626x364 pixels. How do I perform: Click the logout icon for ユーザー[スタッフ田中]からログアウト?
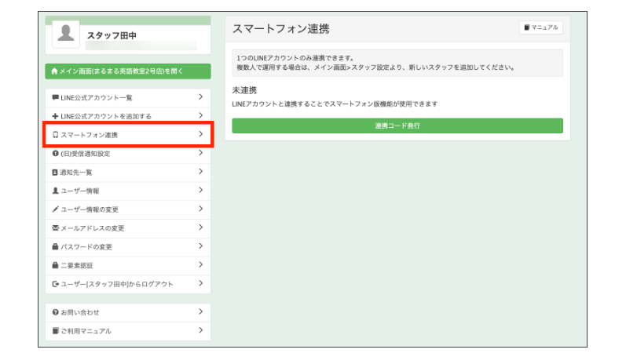[x=55, y=284]
